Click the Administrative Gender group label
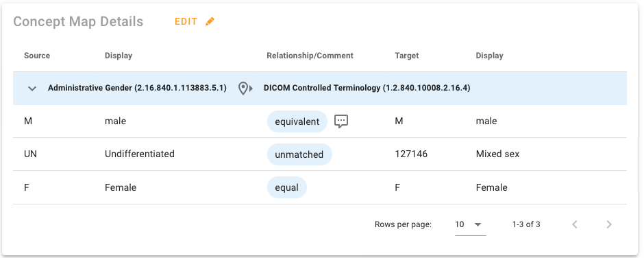 [137, 88]
